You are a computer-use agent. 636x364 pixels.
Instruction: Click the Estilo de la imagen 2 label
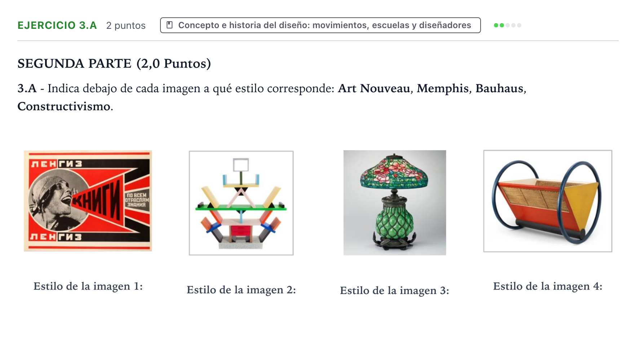point(241,290)
